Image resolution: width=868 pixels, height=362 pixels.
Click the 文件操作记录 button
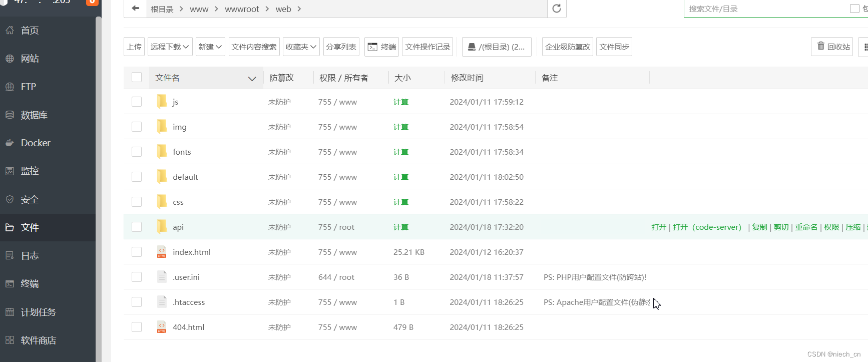pyautogui.click(x=427, y=47)
